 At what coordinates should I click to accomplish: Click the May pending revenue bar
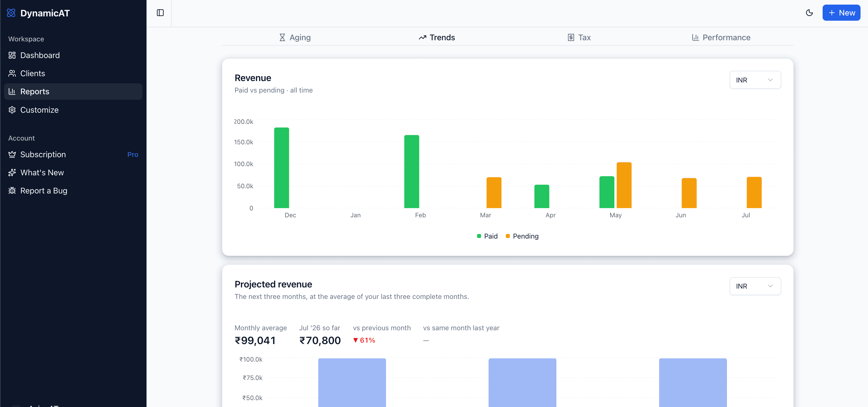click(x=624, y=185)
